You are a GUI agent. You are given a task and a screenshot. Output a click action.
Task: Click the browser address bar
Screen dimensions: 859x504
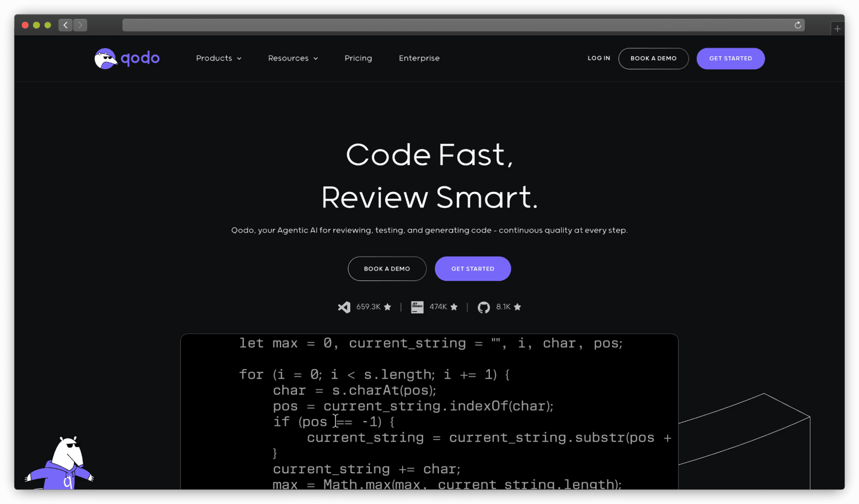[x=430, y=25]
